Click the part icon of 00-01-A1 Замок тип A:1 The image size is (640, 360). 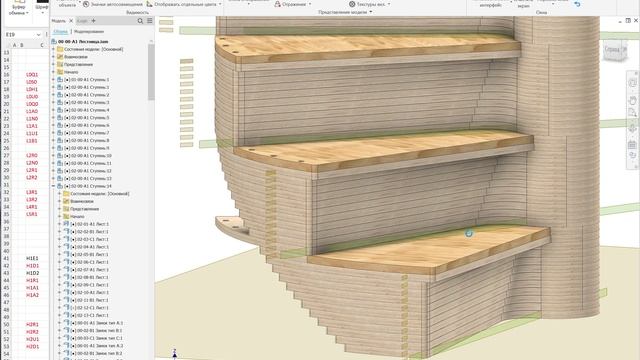click(67, 323)
